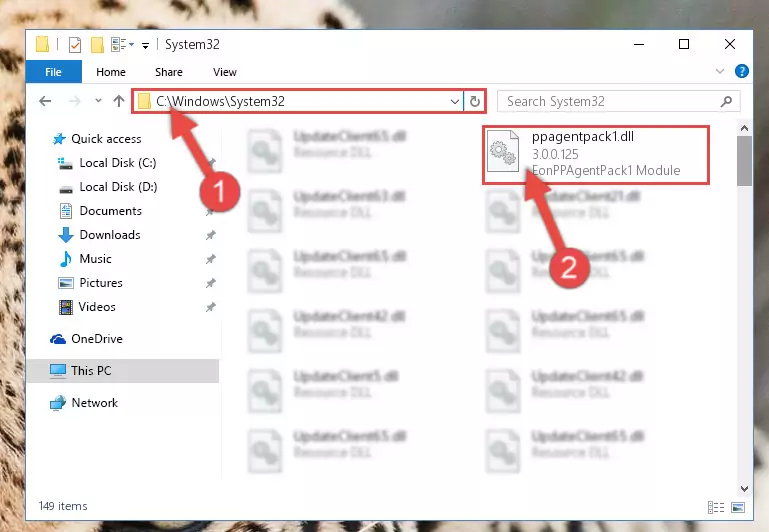Click the search magnifier icon
Screen dimensions: 769x532
tap(726, 101)
